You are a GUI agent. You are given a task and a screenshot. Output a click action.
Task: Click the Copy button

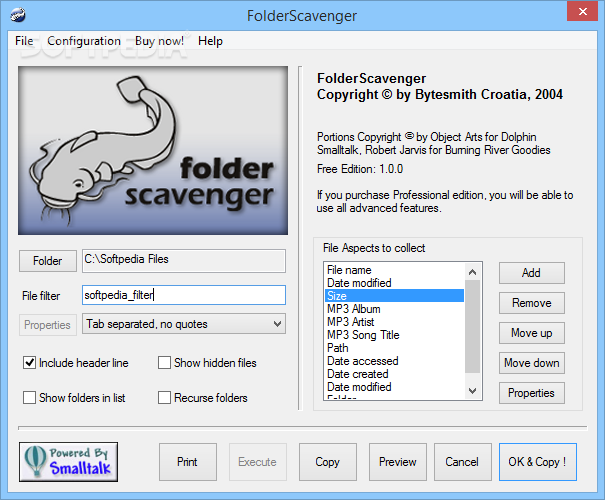[x=328, y=462]
